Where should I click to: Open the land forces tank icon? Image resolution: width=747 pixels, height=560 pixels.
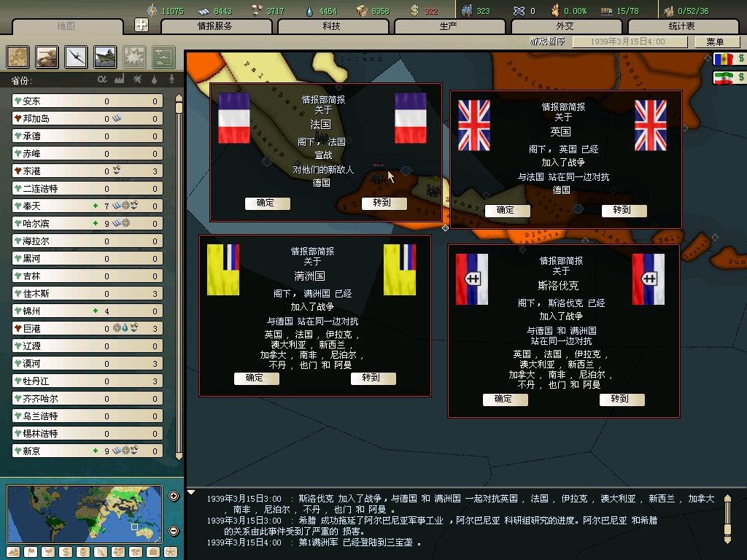[x=47, y=57]
